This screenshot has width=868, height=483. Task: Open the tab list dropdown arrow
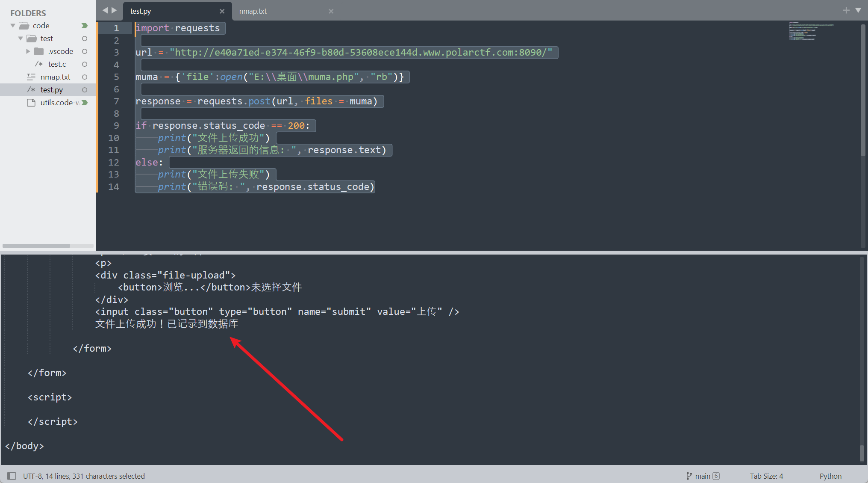coord(858,10)
